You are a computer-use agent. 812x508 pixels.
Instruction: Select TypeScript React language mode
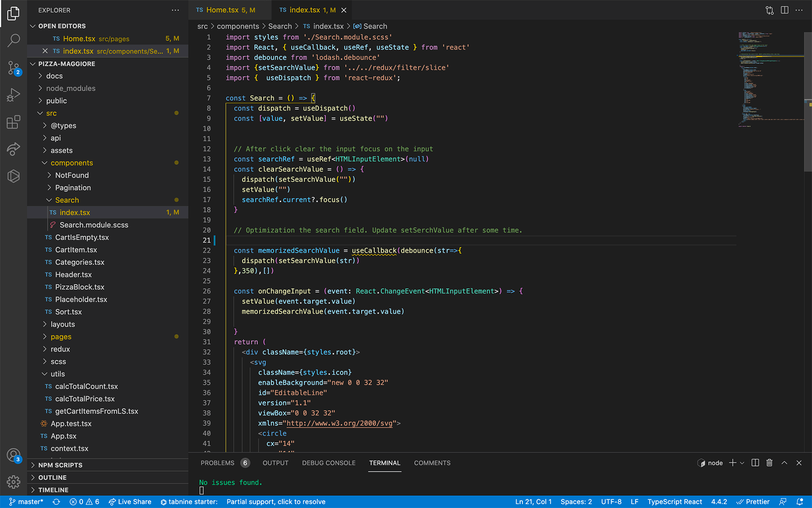pyautogui.click(x=674, y=502)
